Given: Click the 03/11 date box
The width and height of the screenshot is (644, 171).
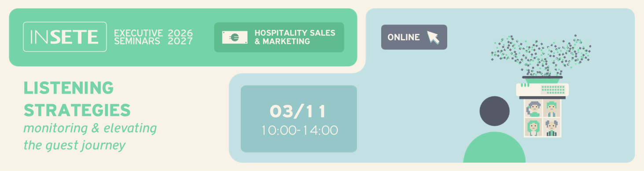Looking at the screenshot, I should pyautogui.click(x=298, y=119).
